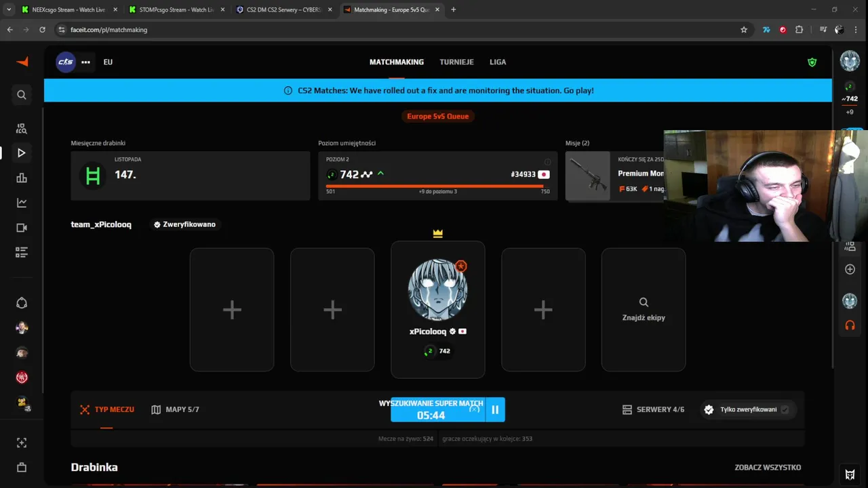868x488 pixels.
Task: Open the CS2 game selector icon
Action: pyautogui.click(x=65, y=62)
